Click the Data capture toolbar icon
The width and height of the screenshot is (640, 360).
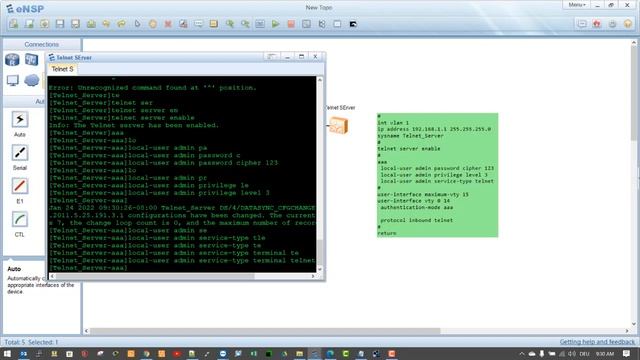[307, 24]
